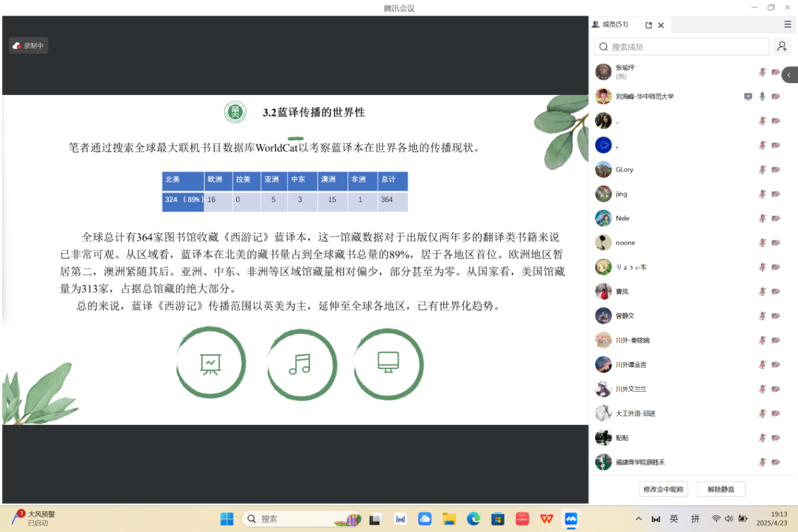
Task: Click 解除静音 button
Action: click(721, 489)
